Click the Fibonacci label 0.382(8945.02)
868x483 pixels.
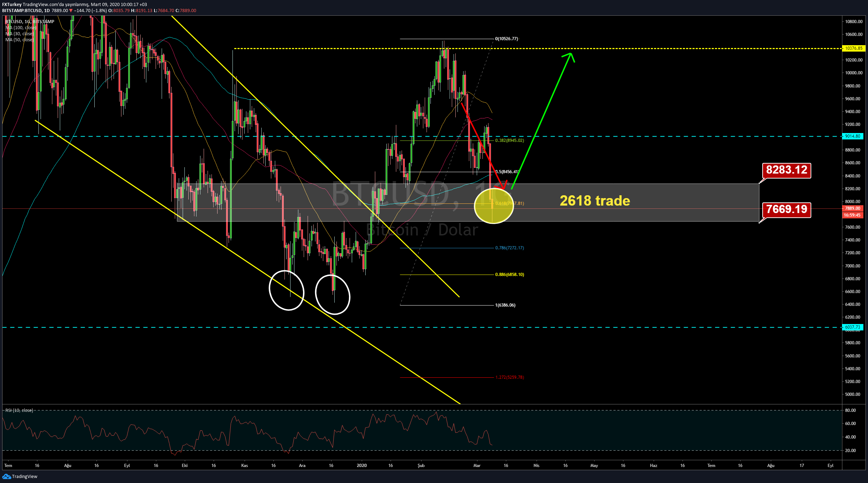509,140
